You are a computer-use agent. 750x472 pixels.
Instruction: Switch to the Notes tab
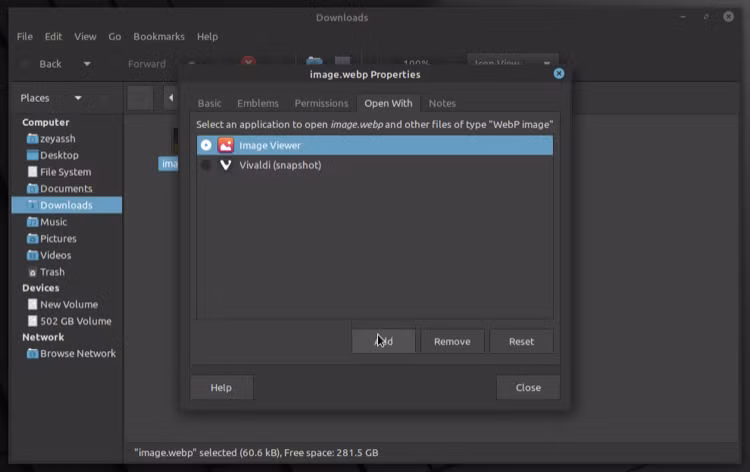tap(442, 103)
